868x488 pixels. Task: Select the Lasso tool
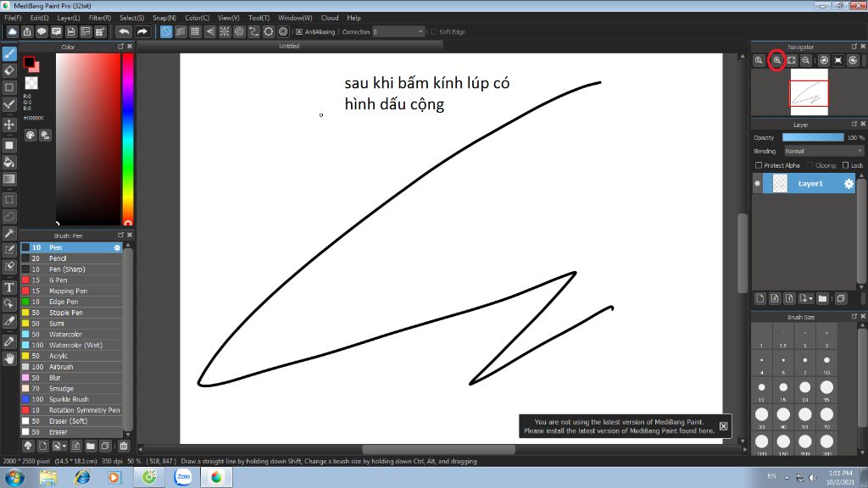point(9,216)
